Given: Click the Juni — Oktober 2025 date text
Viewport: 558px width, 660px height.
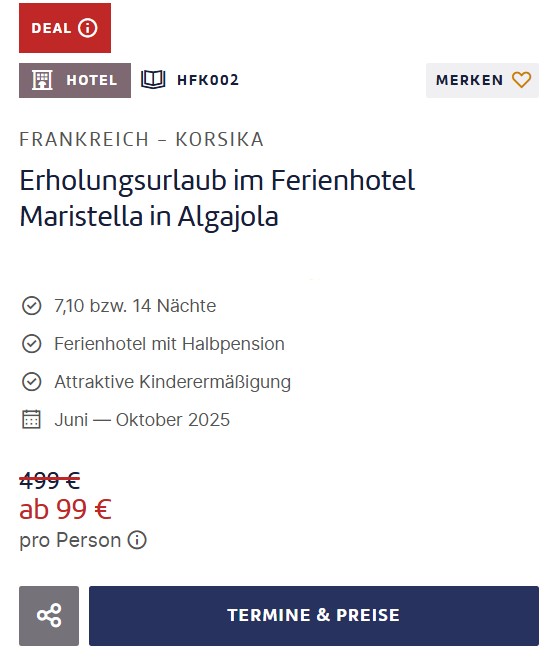Looking at the screenshot, I should tap(142, 420).
